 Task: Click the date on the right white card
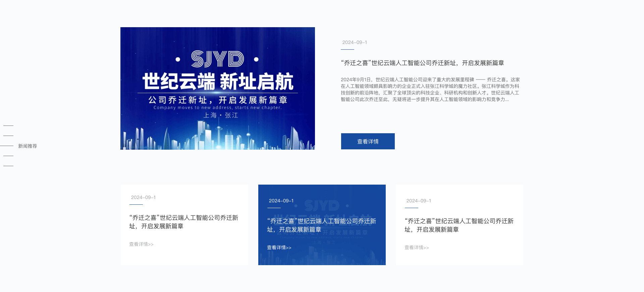[419, 201]
